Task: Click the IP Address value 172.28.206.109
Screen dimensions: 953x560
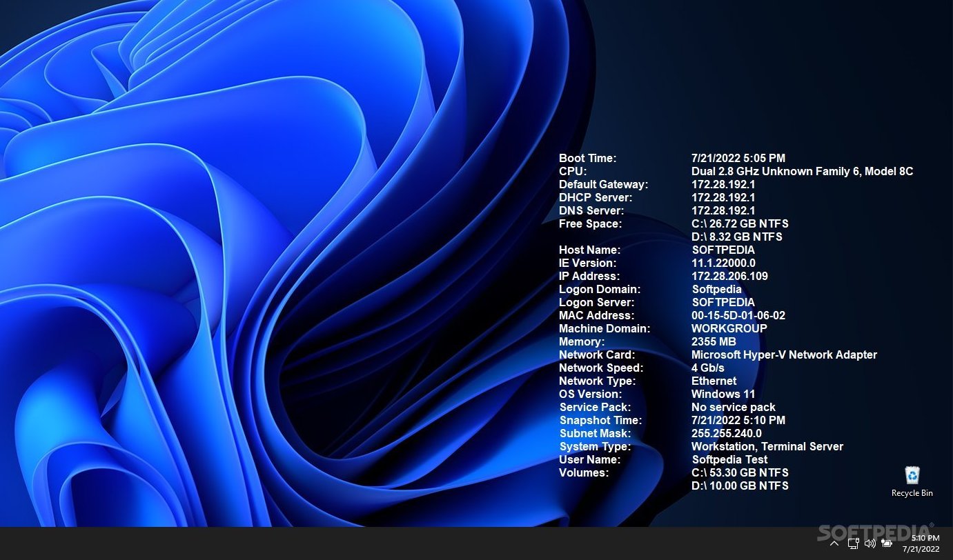Action: 729,276
